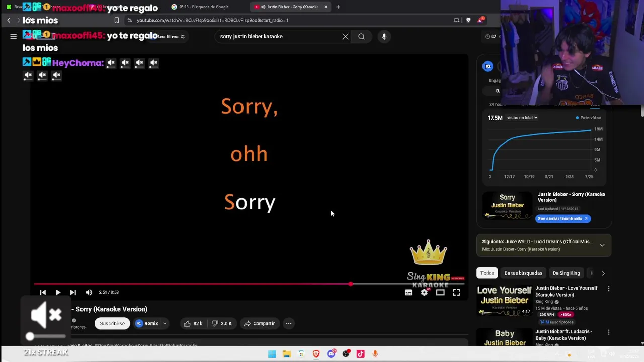Close the Justin Bieber - Sorry tab
The width and height of the screenshot is (644, 362).
tap(326, 7)
